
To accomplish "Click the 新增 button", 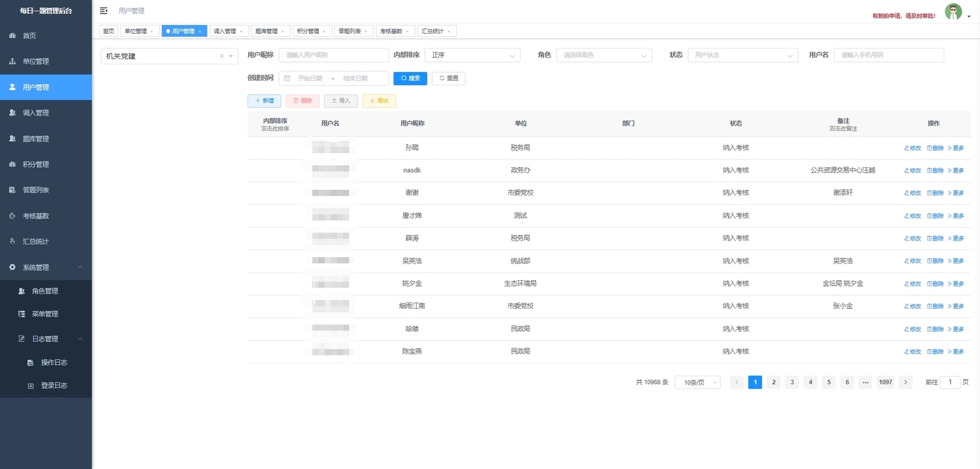I will point(264,101).
